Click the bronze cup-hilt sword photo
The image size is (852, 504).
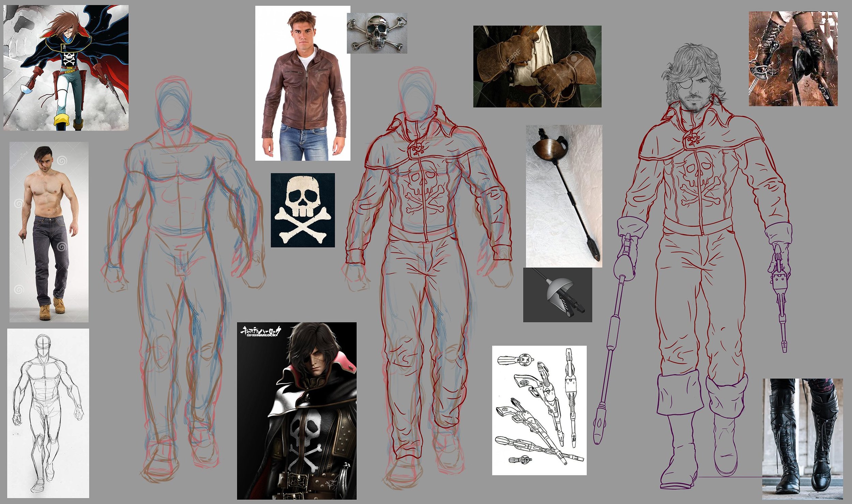[x=564, y=195]
